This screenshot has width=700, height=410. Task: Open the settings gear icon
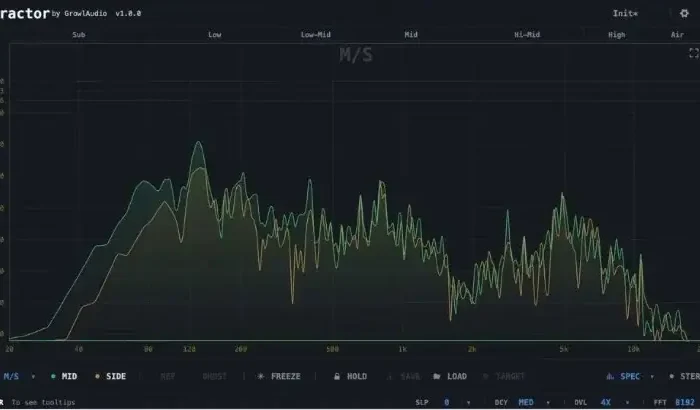coord(684,13)
